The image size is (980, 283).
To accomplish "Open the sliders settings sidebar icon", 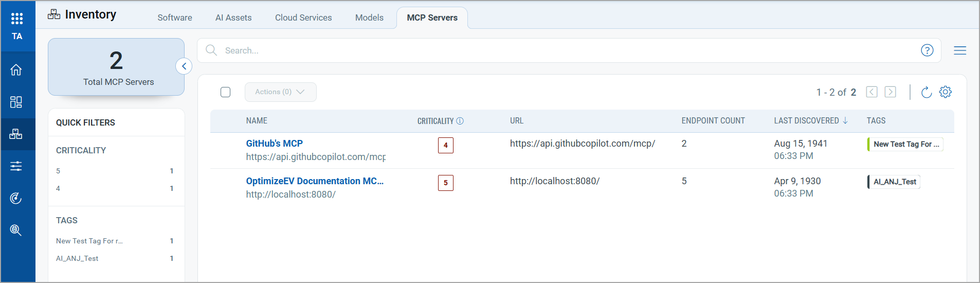I will [x=16, y=166].
